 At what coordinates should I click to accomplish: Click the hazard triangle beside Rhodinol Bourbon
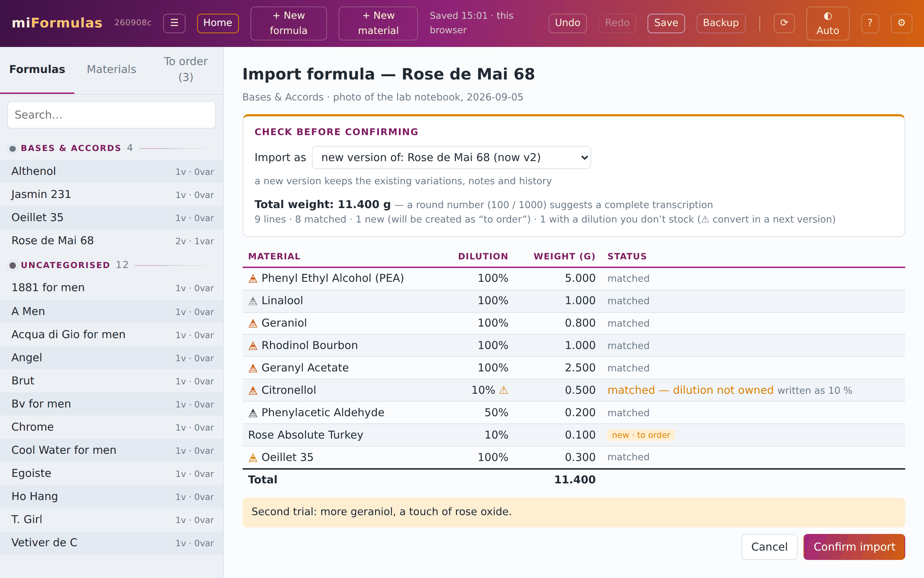click(x=253, y=346)
